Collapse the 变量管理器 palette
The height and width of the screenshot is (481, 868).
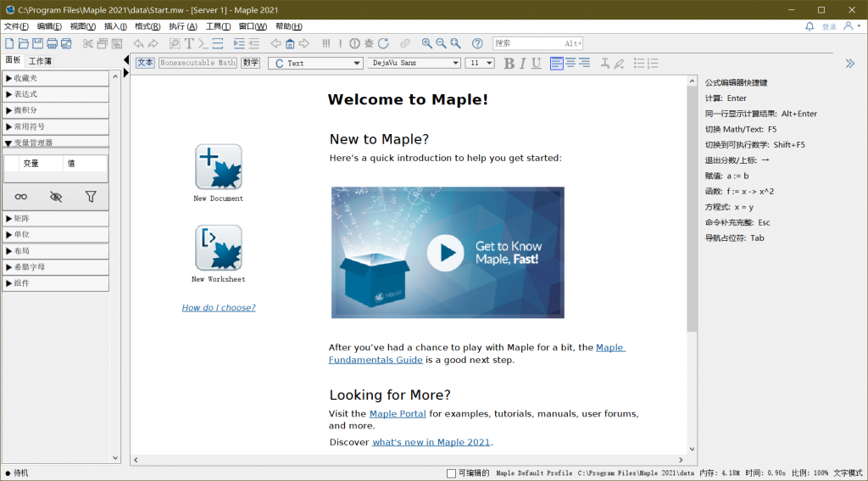pyautogui.click(x=55, y=143)
